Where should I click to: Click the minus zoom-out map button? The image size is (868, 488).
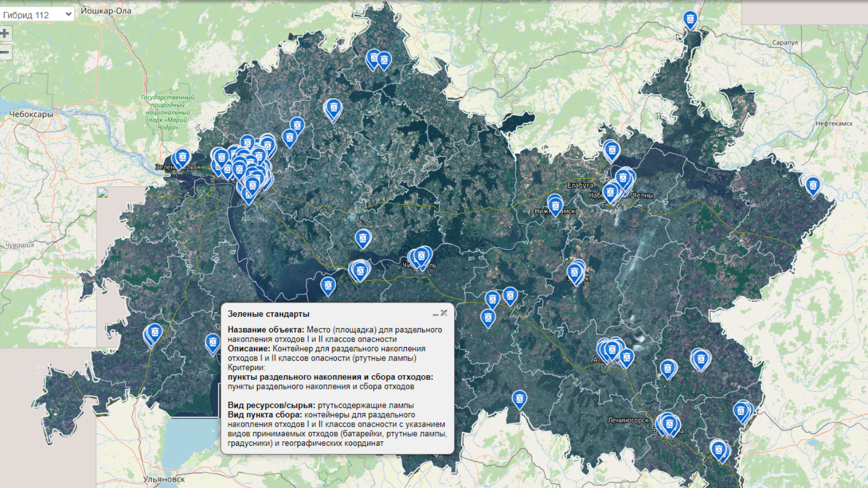pyautogui.click(x=5, y=53)
